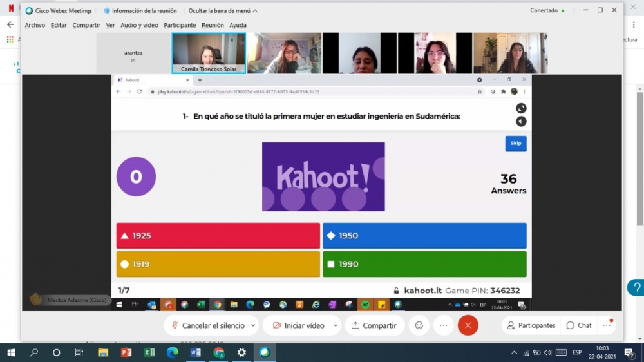Open the Editar menu
Image resolution: width=644 pixels, height=362 pixels.
pos(59,25)
